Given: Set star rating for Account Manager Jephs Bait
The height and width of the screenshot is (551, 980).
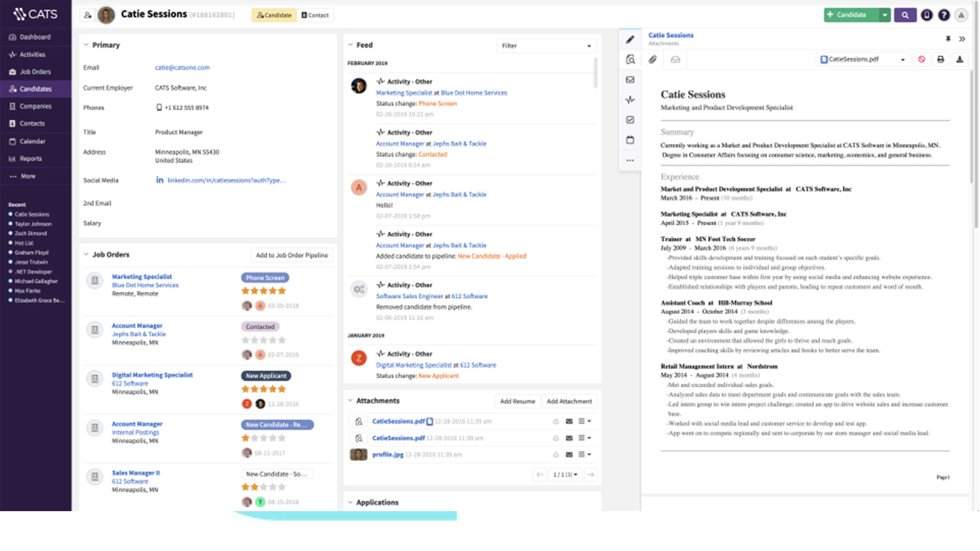Looking at the screenshot, I should tap(264, 340).
